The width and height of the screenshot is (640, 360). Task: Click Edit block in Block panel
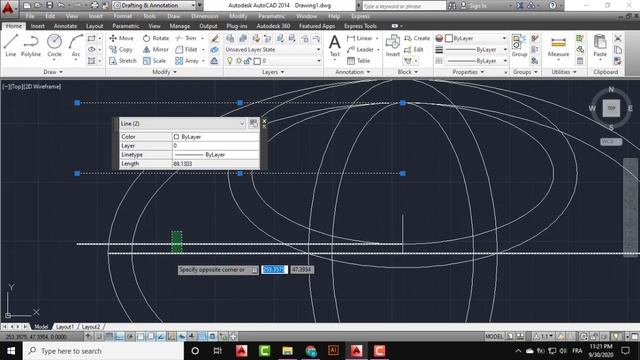(413, 49)
